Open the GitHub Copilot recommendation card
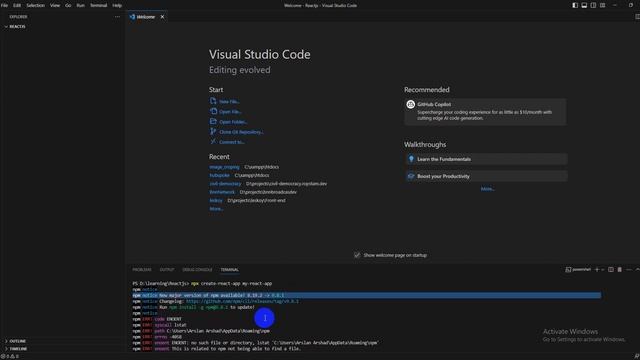The image size is (640, 360). pos(485,111)
